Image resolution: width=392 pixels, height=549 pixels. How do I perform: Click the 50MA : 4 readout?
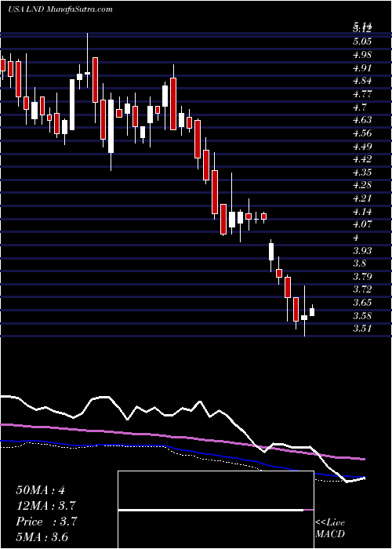pyautogui.click(x=40, y=490)
